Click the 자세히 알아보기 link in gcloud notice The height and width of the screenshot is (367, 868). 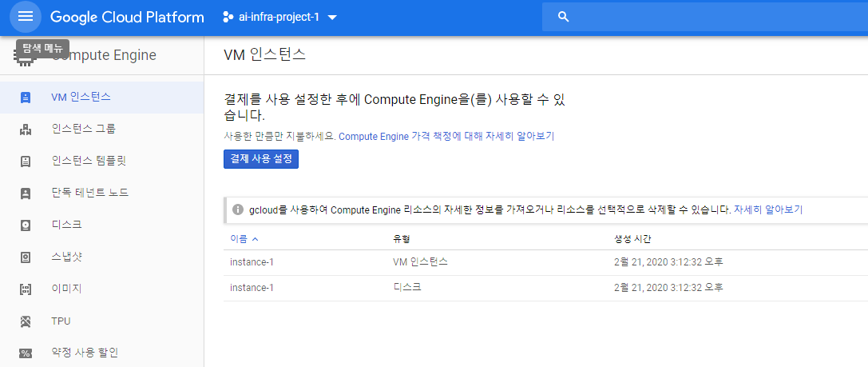(x=768, y=209)
